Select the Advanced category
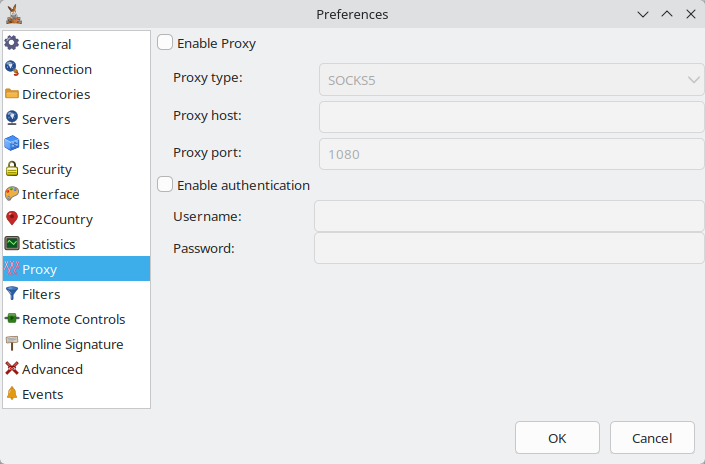 coord(76,369)
